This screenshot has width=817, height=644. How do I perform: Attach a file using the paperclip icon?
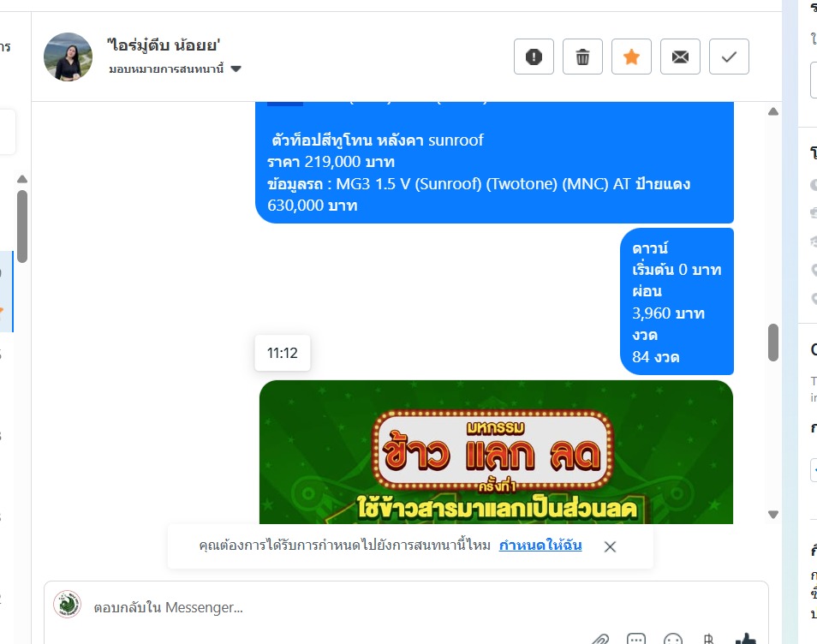pyautogui.click(x=600, y=639)
